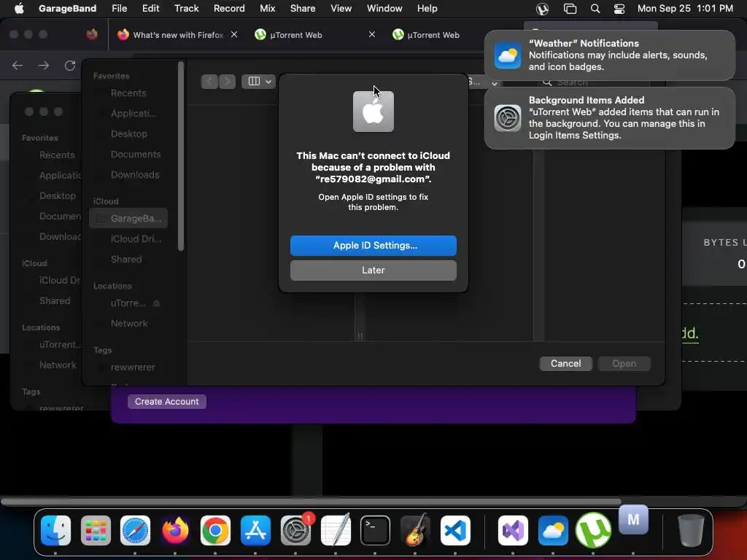Click the Later button

coord(373,270)
